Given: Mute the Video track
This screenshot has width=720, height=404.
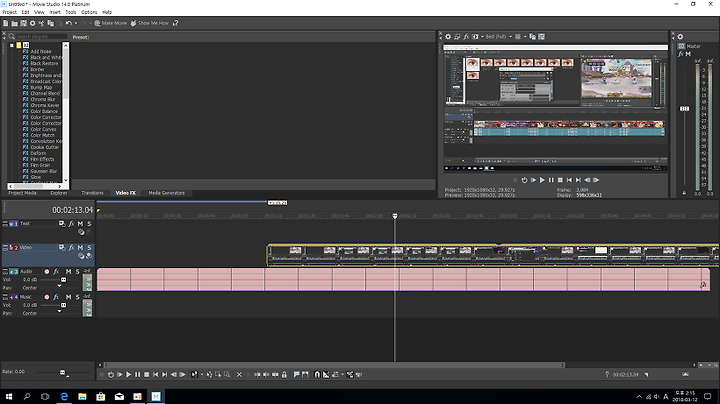Looking at the screenshot, I should point(80,247).
